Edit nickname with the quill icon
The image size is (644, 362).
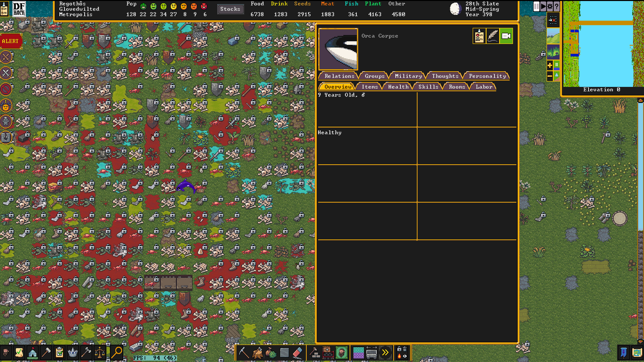pos(492,36)
